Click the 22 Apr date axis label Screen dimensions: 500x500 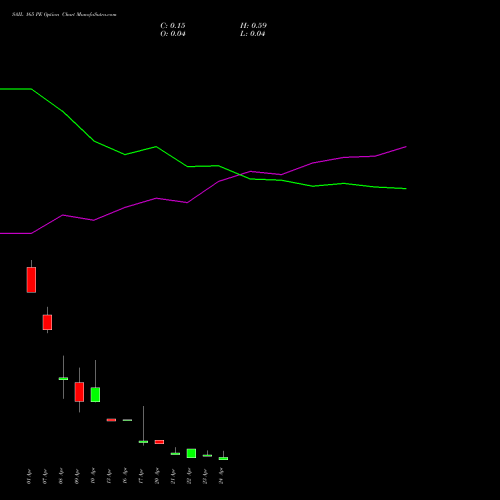(189, 476)
